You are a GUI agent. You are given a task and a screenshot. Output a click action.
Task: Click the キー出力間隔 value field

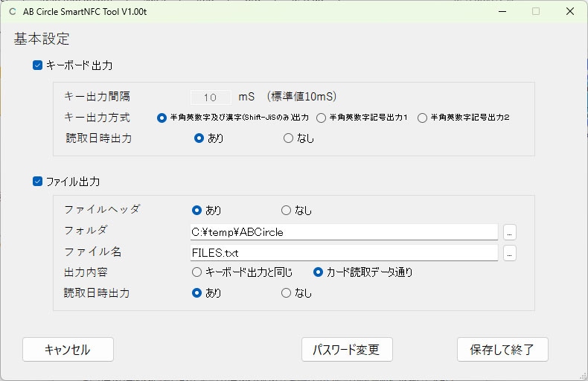pyautogui.click(x=210, y=97)
